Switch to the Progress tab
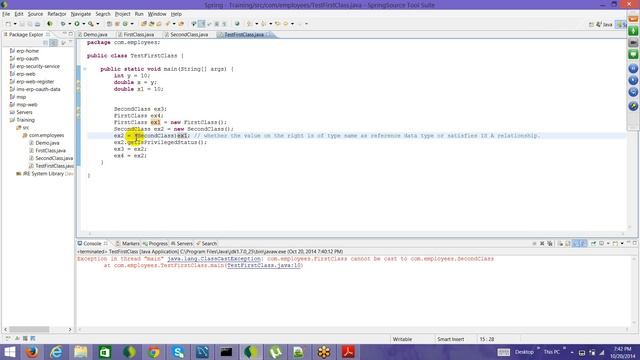Screen dimensions: 640x360 click(155, 243)
